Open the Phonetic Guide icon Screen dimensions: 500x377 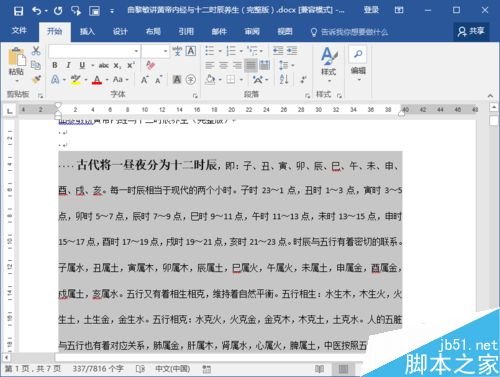click(x=177, y=51)
